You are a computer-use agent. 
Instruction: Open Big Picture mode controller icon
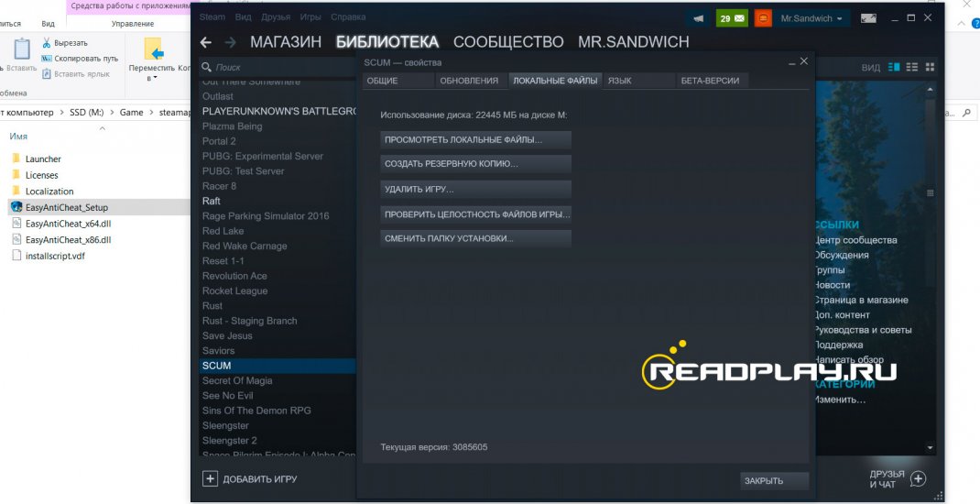(869, 18)
